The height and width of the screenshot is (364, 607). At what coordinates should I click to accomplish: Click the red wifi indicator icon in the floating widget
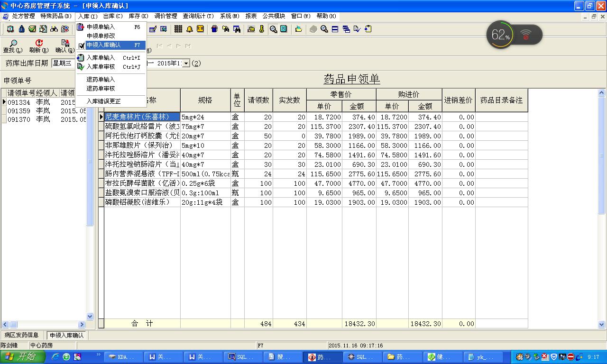525,35
